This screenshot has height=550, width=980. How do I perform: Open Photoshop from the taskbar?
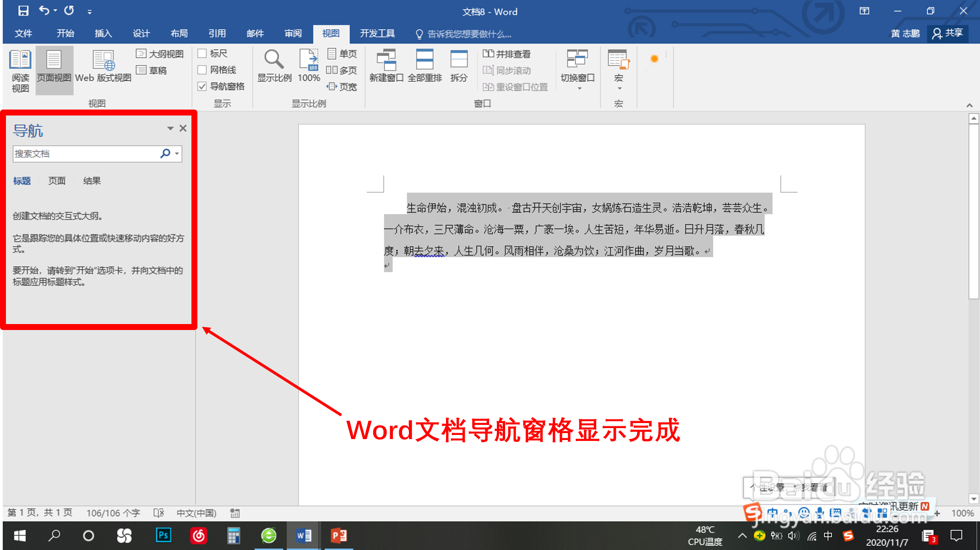(x=163, y=535)
